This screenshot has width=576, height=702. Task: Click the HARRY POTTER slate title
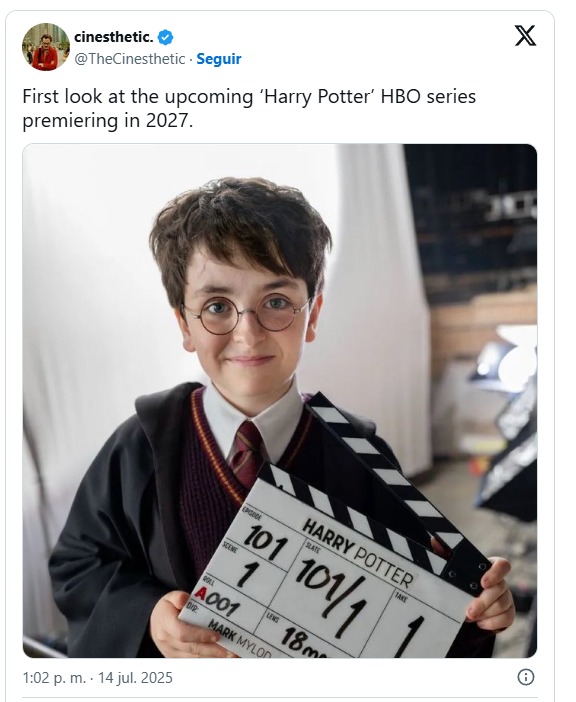coord(358,553)
